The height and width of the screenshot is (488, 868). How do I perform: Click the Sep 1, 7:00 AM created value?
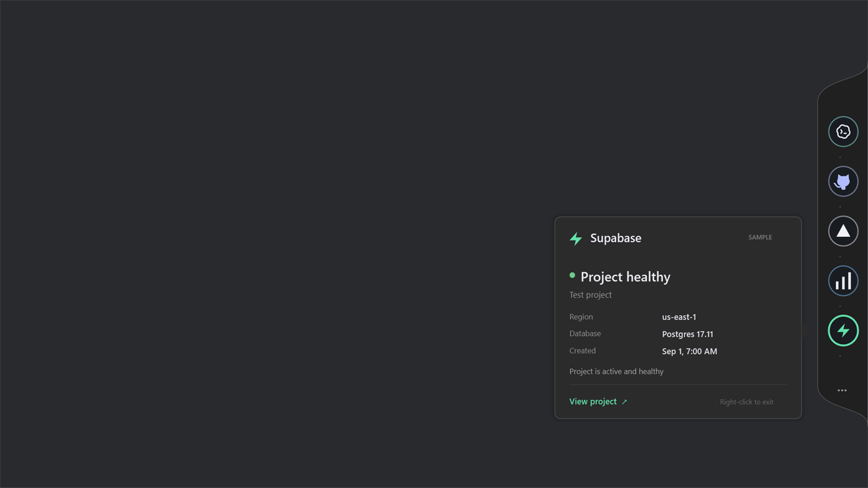(x=689, y=351)
